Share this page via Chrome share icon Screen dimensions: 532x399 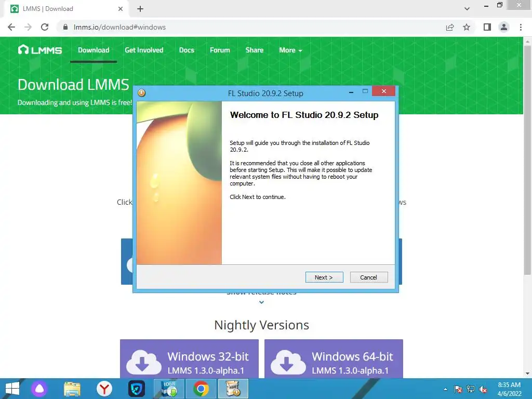[x=450, y=27]
